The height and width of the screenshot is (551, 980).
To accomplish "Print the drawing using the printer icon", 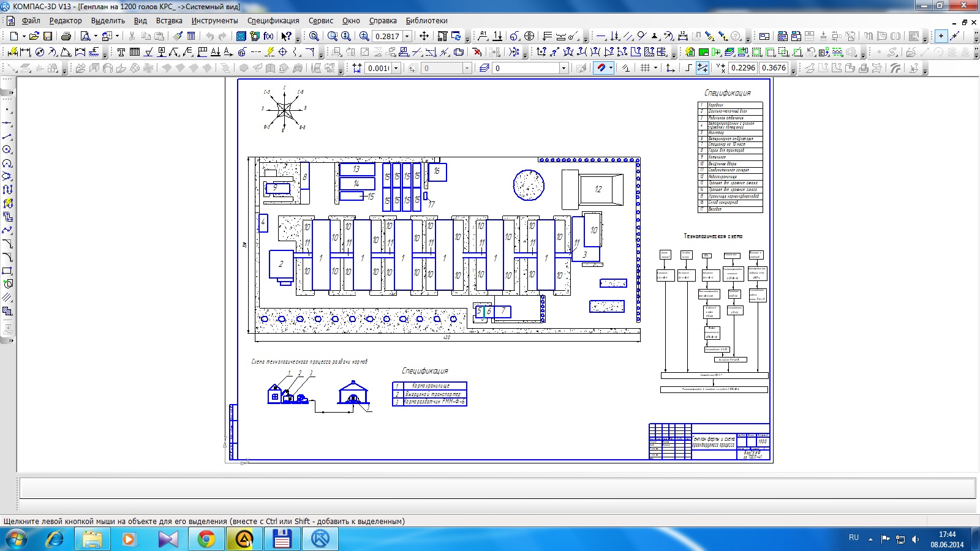I will coord(66,36).
